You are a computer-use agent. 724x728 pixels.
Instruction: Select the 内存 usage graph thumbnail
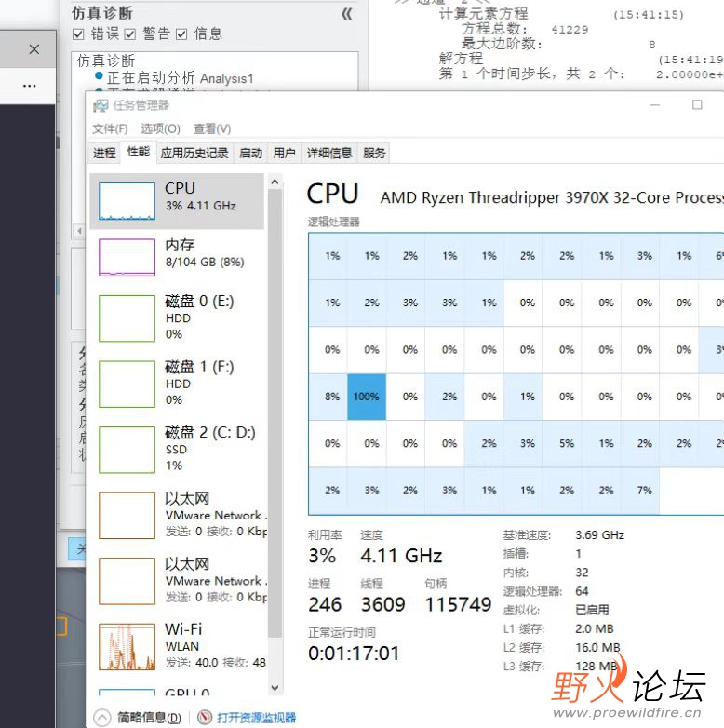pyautogui.click(x=127, y=257)
